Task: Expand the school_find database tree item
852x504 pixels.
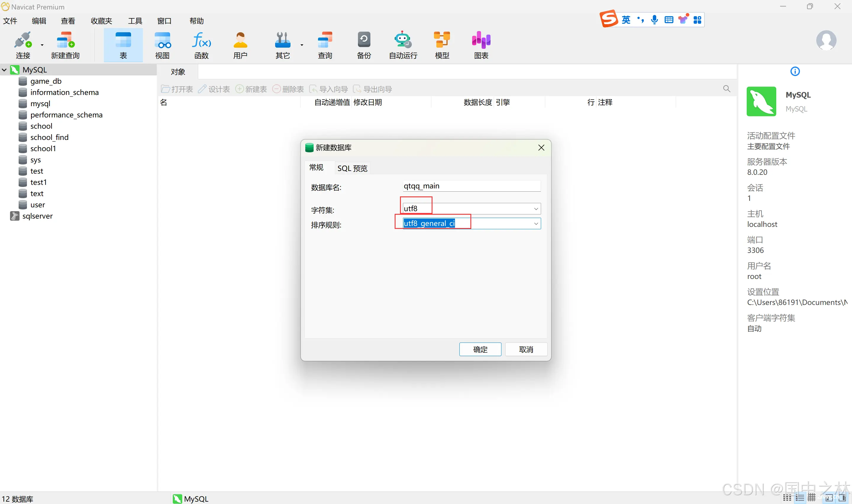Action: click(x=49, y=138)
